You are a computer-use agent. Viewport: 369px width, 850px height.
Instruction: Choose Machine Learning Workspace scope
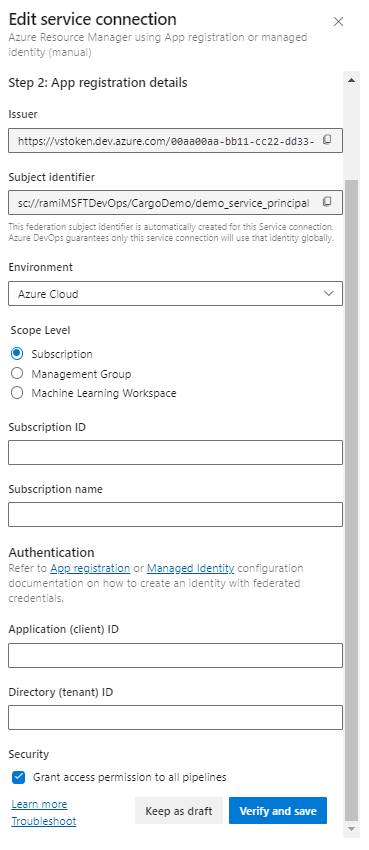click(17, 393)
